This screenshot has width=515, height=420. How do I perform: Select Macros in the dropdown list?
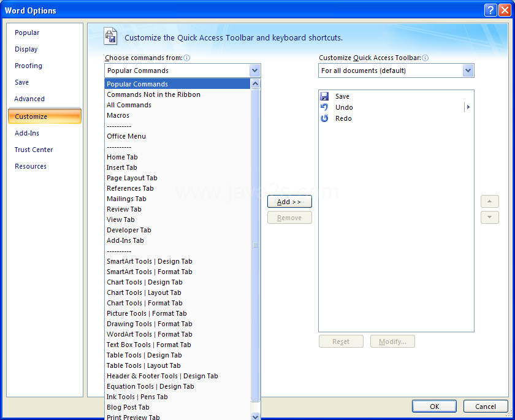pos(177,116)
